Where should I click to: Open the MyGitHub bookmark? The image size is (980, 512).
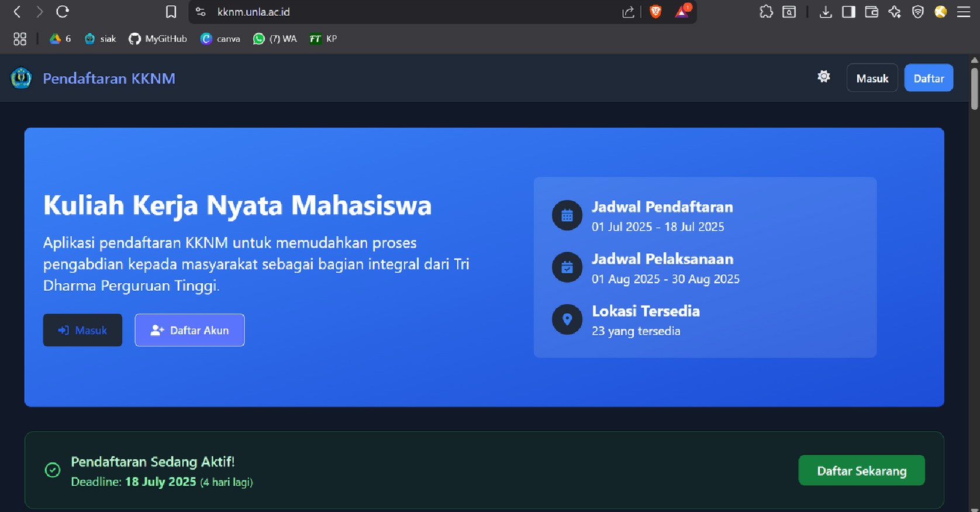158,39
